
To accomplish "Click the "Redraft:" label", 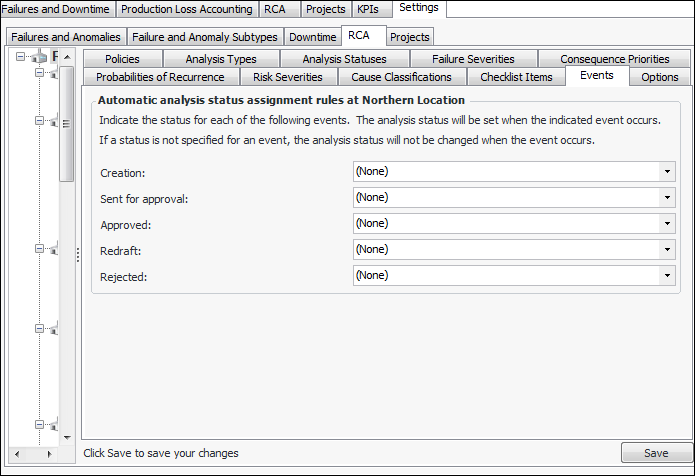I will pyautogui.click(x=121, y=251).
